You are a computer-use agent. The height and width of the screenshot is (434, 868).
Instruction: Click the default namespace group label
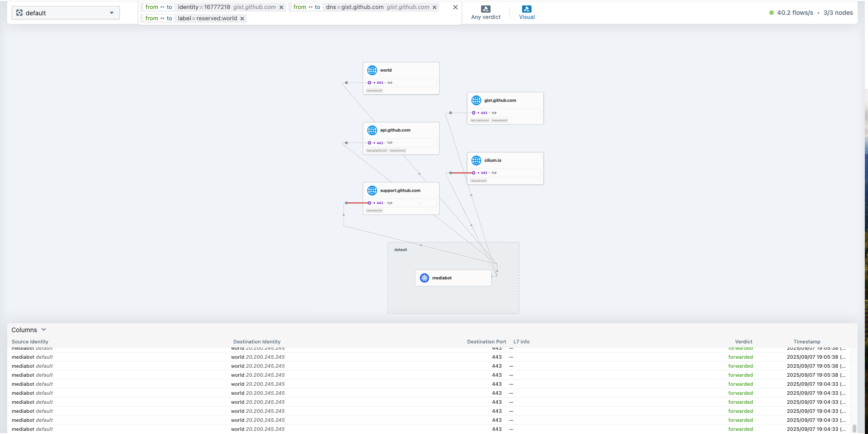coord(400,250)
